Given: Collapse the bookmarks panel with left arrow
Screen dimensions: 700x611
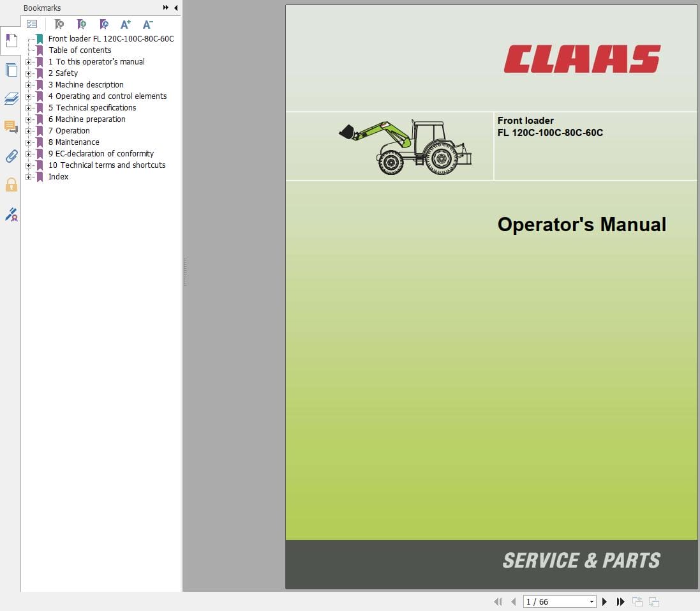Looking at the screenshot, I should (x=176, y=8).
